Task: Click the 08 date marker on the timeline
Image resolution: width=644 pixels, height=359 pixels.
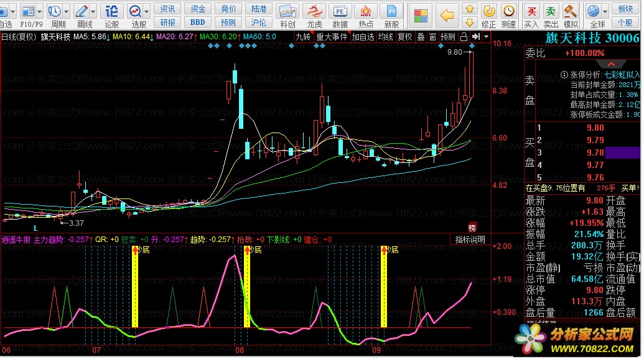Action: click(x=239, y=350)
